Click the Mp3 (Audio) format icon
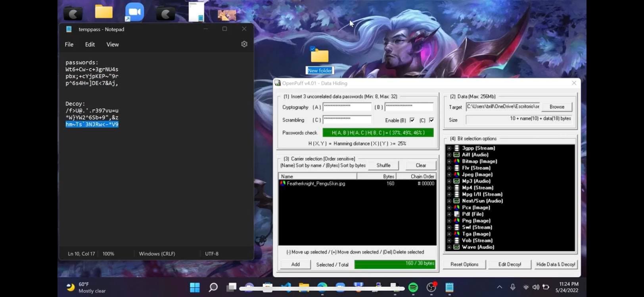The image size is (644, 297). point(456,181)
